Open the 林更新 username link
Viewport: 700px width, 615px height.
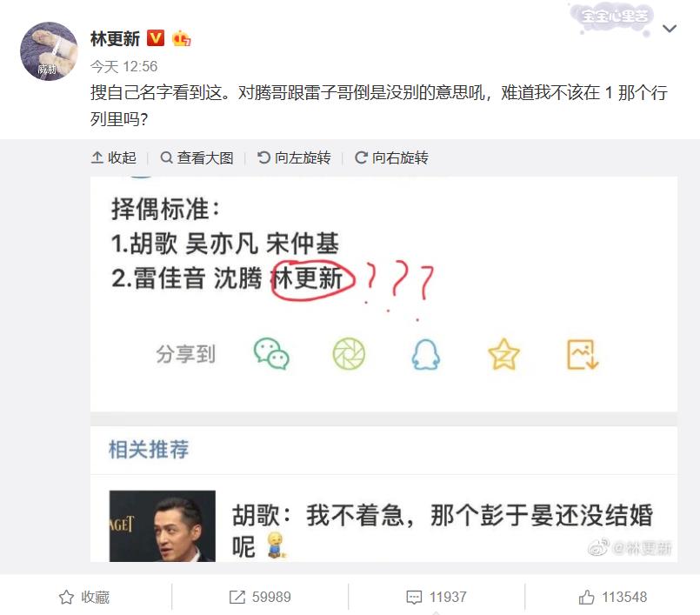[115, 39]
